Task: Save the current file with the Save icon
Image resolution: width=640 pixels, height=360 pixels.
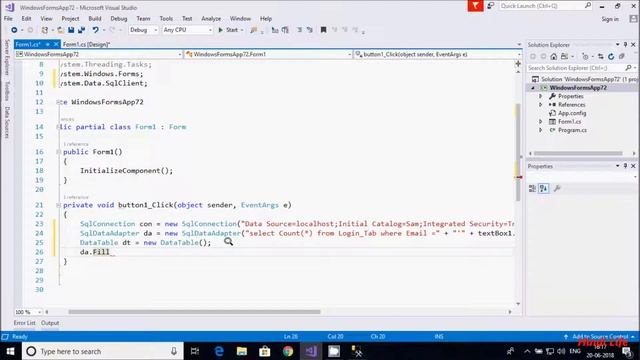Action: [x=71, y=30]
